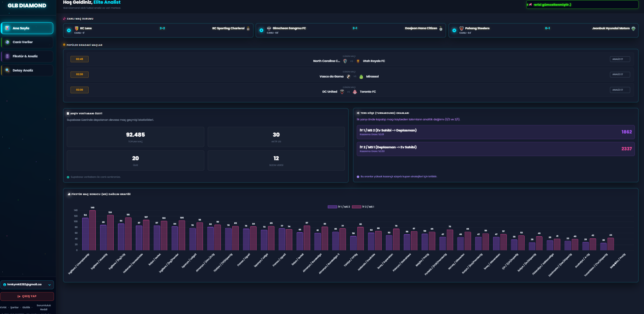
Task: Click the 2337 turnaround count value
Action: click(x=626, y=149)
